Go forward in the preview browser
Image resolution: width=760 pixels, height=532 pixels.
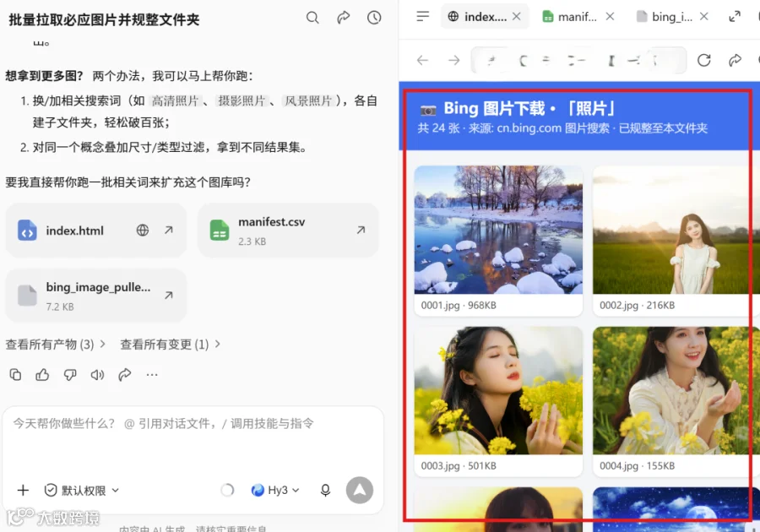pos(454,60)
